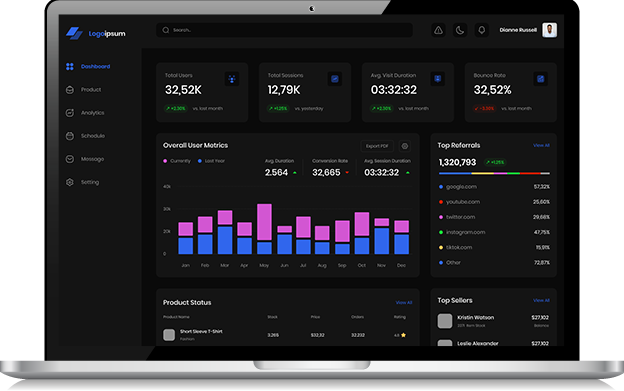The image size is (624, 391).
Task: Click the search magnifier icon
Action: point(166,30)
